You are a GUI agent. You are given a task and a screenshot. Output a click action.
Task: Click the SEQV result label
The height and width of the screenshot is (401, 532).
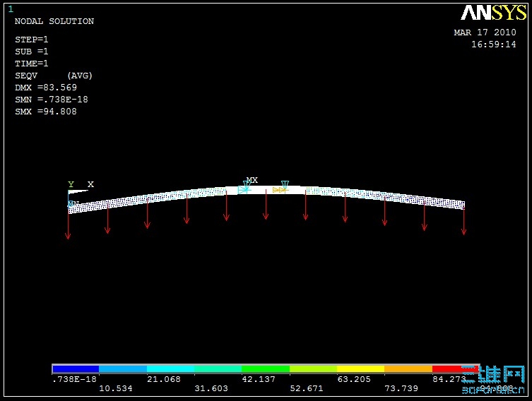[x=26, y=76]
